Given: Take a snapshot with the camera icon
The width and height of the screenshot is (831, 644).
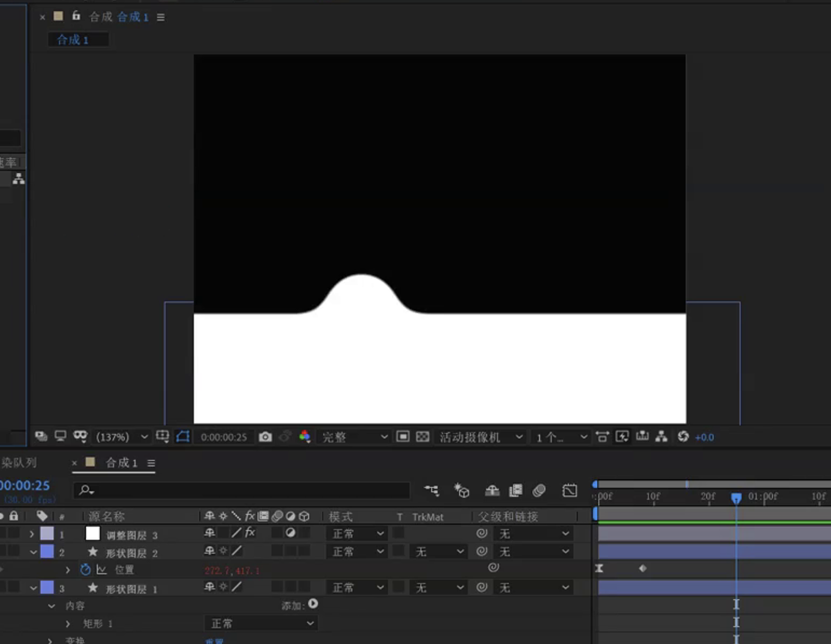Looking at the screenshot, I should point(265,437).
